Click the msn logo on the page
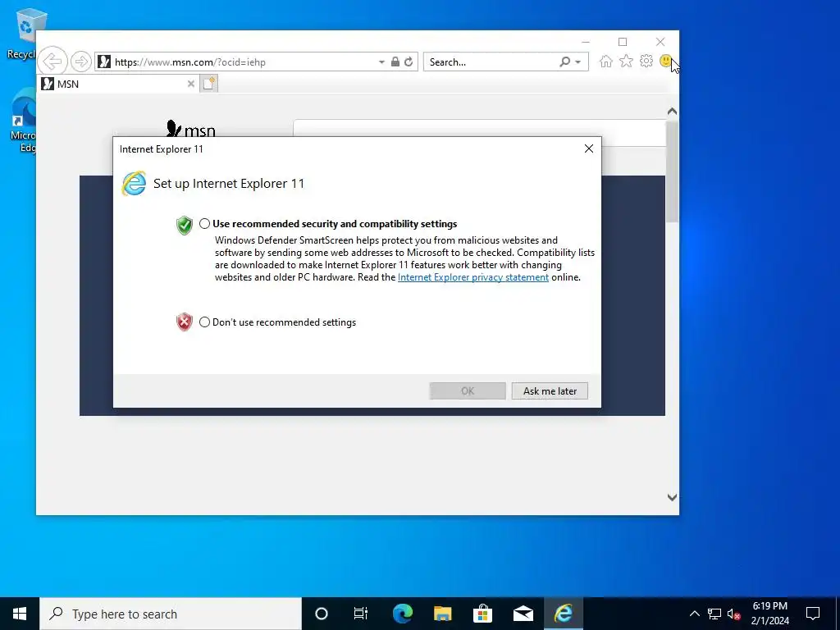 point(190,129)
